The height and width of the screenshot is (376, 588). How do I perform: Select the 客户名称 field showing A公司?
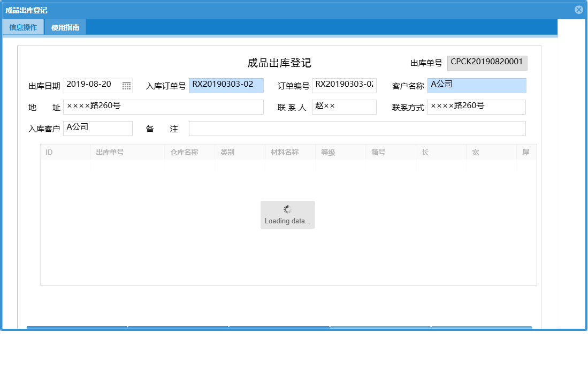point(476,85)
